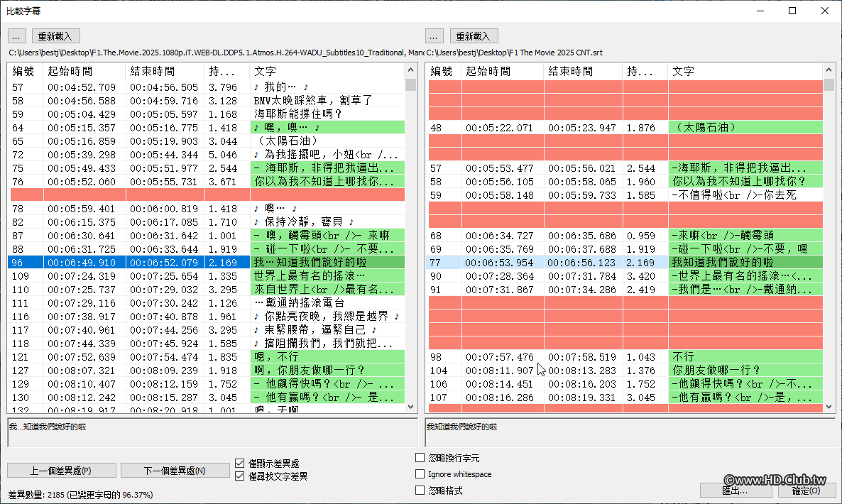Click right 起始時間 column header
842x504 pixels.
pos(503,71)
